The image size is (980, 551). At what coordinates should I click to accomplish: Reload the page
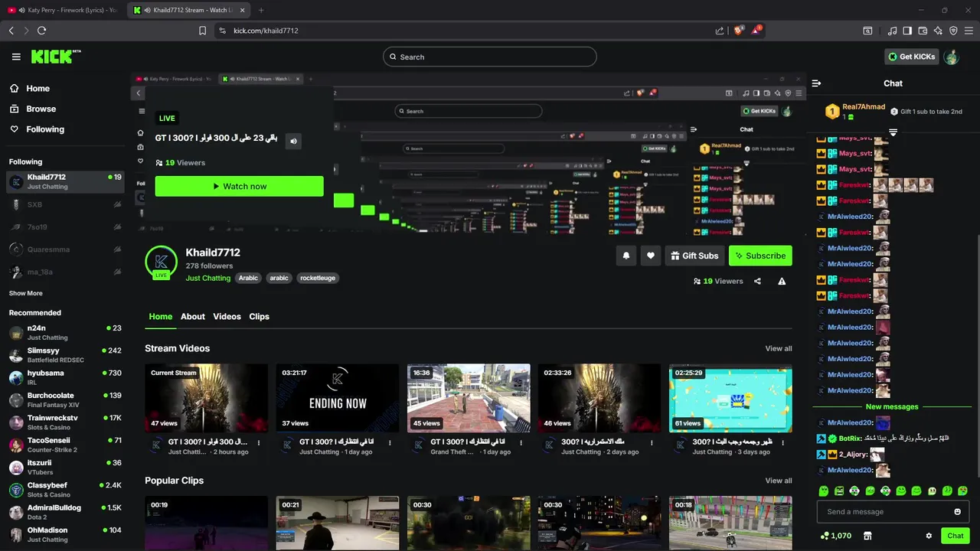tap(41, 31)
